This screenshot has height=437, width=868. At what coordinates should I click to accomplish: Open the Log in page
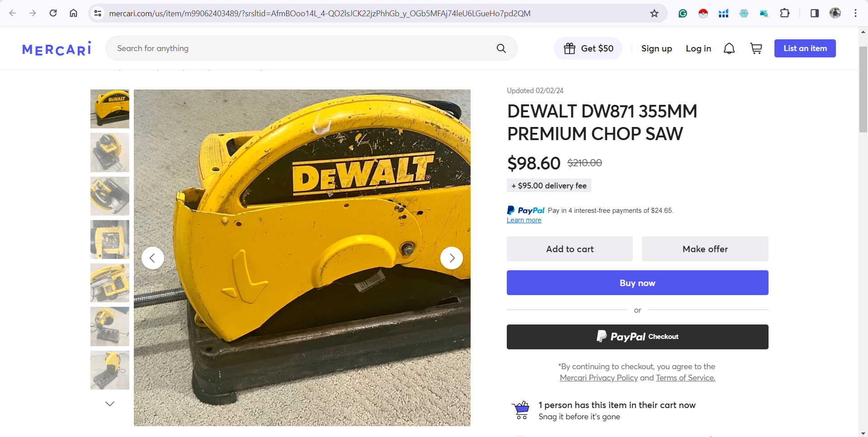pos(698,48)
